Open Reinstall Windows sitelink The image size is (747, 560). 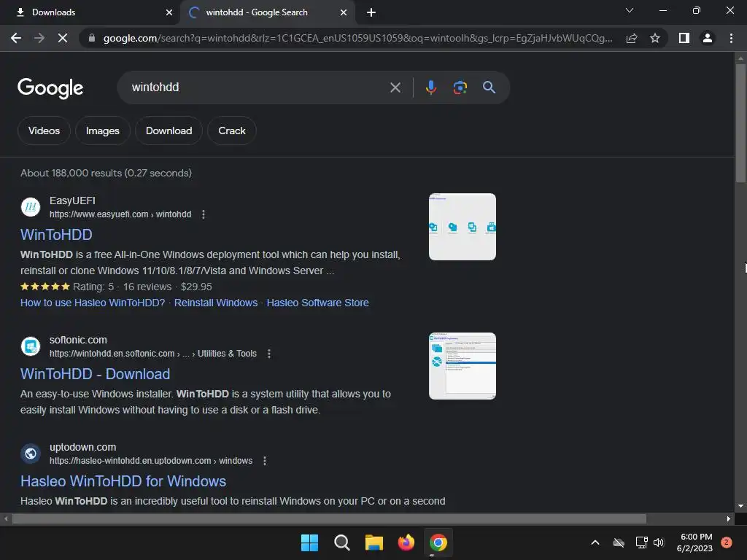pyautogui.click(x=216, y=303)
